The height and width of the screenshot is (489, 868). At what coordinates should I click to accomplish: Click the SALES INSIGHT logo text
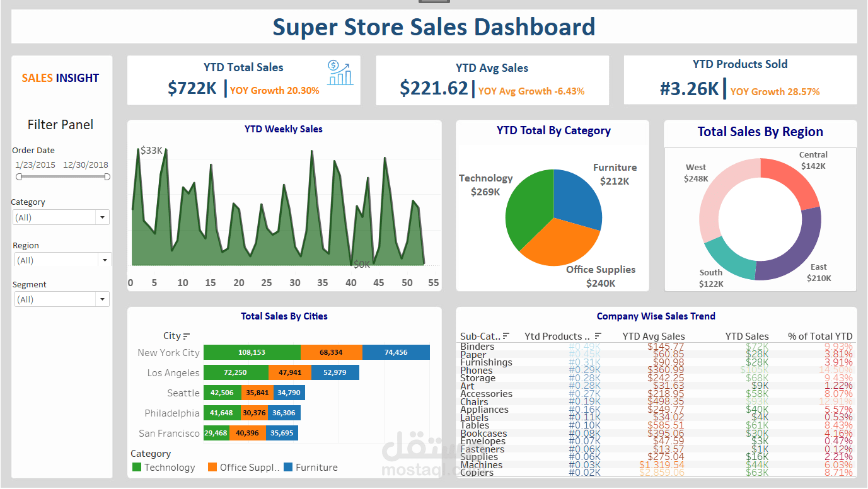click(61, 78)
